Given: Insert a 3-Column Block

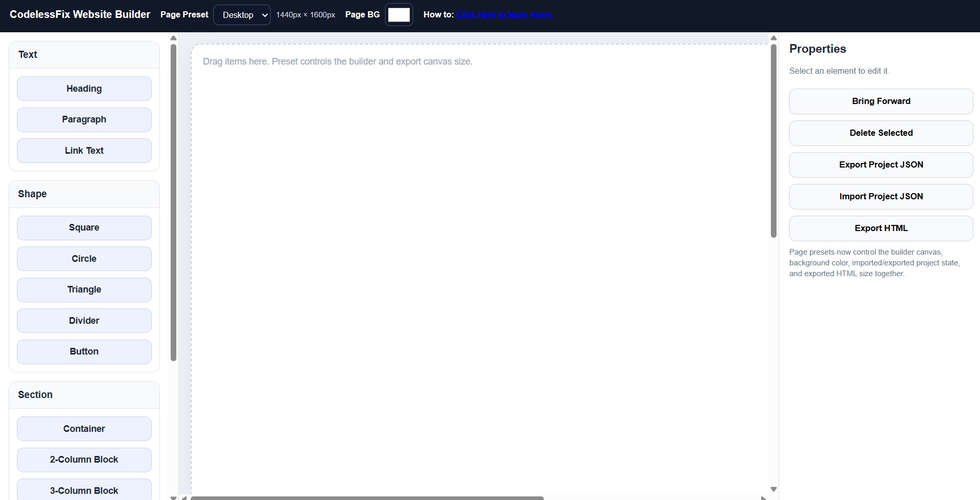Looking at the screenshot, I should coord(84,490).
